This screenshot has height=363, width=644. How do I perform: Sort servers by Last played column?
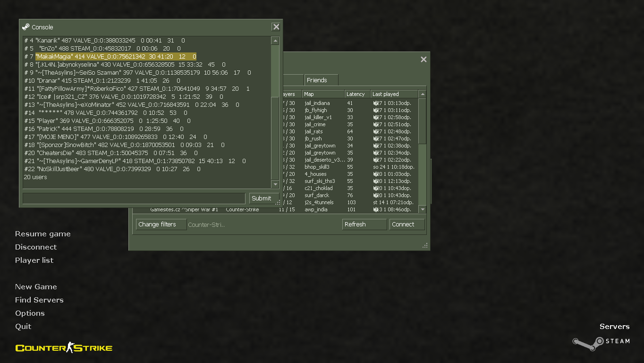click(x=394, y=94)
